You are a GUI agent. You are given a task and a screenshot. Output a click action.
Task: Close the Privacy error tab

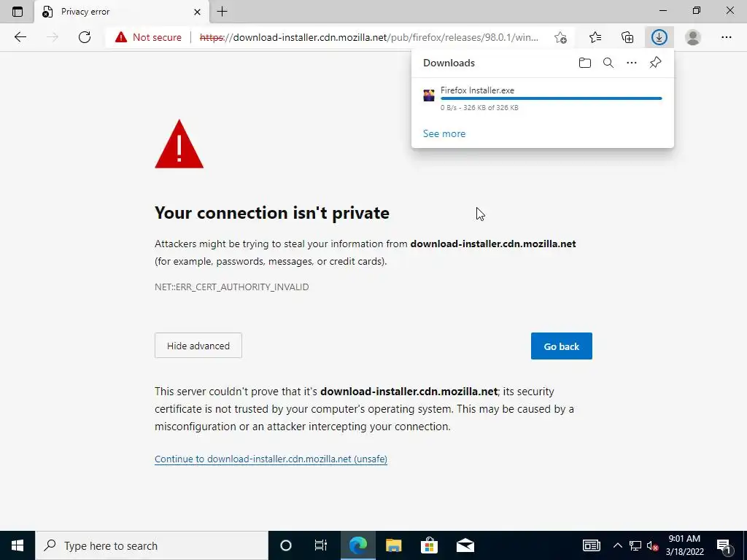coord(197,12)
